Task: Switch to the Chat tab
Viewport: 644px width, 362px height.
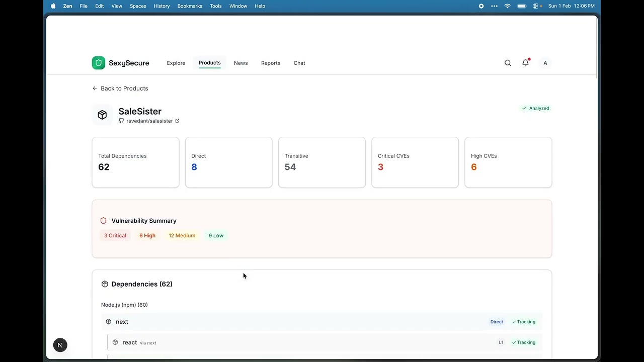Action: [299, 63]
